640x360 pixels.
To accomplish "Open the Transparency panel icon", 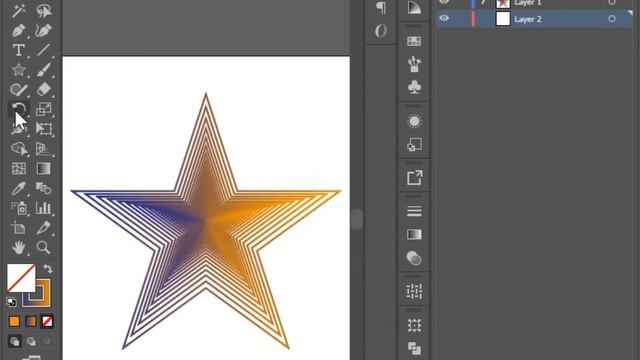I will [414, 258].
